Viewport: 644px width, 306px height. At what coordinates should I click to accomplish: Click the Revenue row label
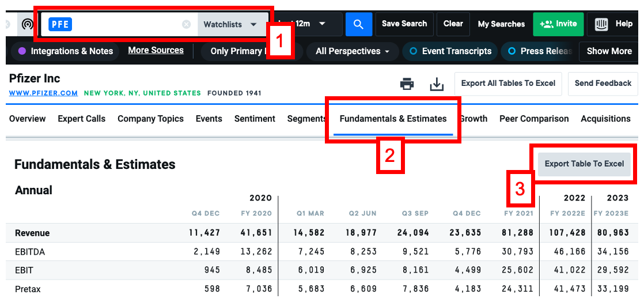pyautogui.click(x=32, y=233)
